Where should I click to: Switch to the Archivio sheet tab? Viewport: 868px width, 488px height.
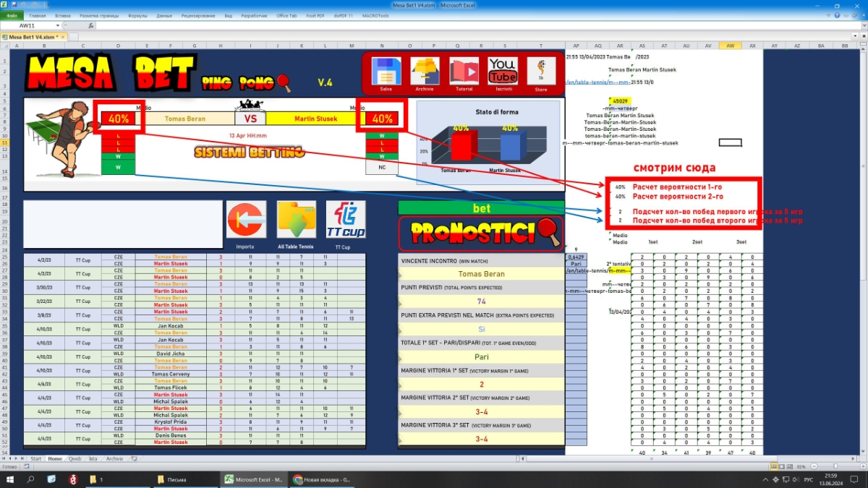(x=115, y=458)
